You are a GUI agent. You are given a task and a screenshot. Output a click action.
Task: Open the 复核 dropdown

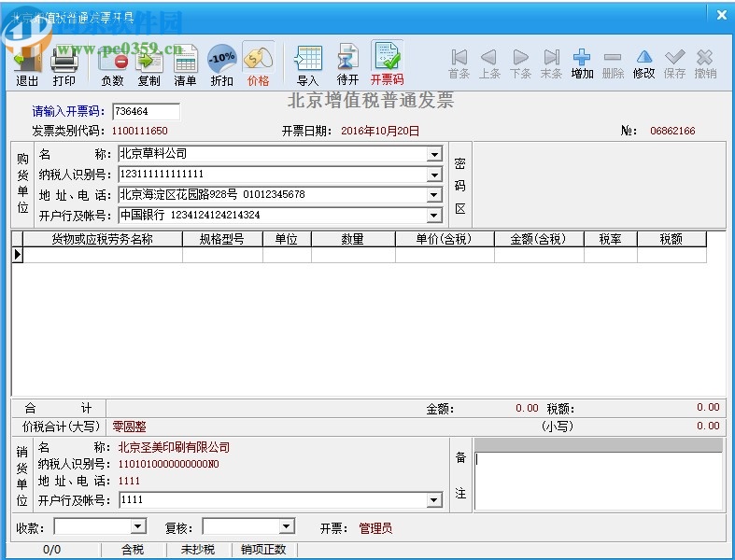tap(287, 526)
